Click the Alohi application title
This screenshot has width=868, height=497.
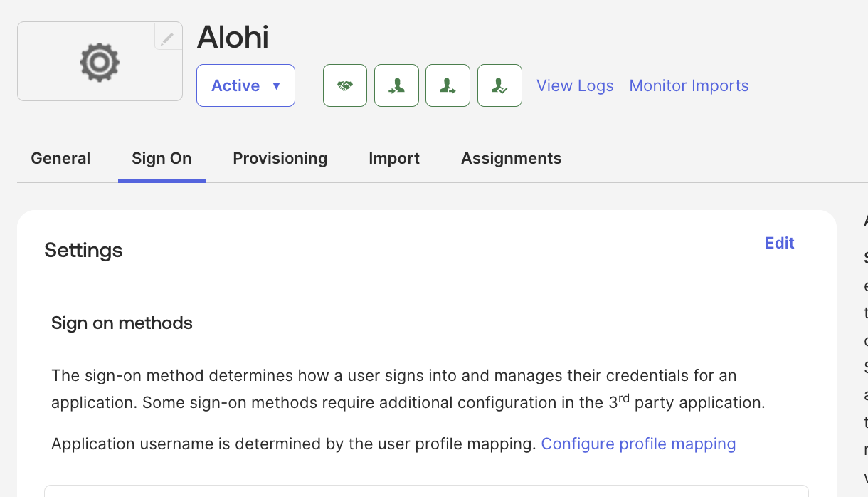tap(233, 37)
